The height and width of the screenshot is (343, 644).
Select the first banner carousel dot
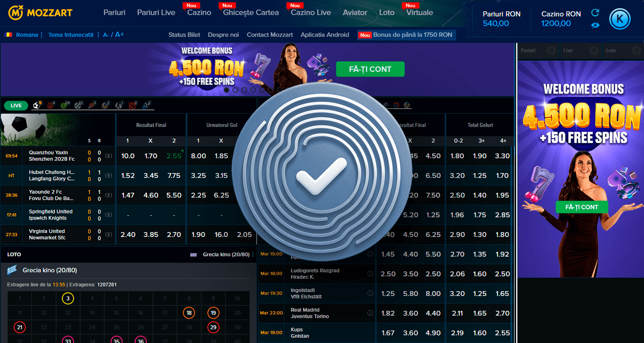tap(226, 90)
